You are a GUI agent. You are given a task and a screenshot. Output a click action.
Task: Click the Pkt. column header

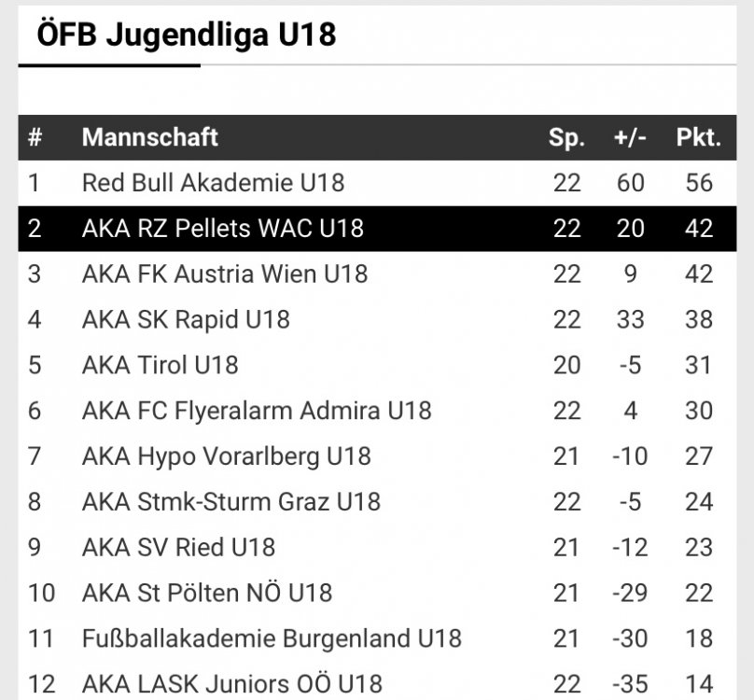click(699, 137)
